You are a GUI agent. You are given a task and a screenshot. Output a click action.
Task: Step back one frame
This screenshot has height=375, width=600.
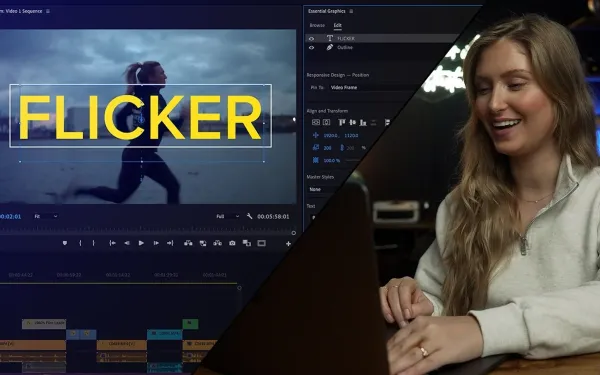tap(127, 243)
